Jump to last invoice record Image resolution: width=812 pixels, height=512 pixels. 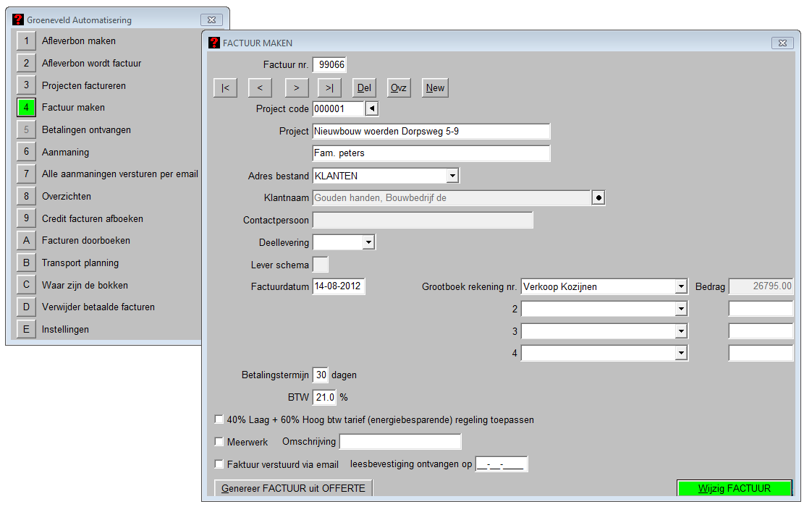pyautogui.click(x=329, y=88)
